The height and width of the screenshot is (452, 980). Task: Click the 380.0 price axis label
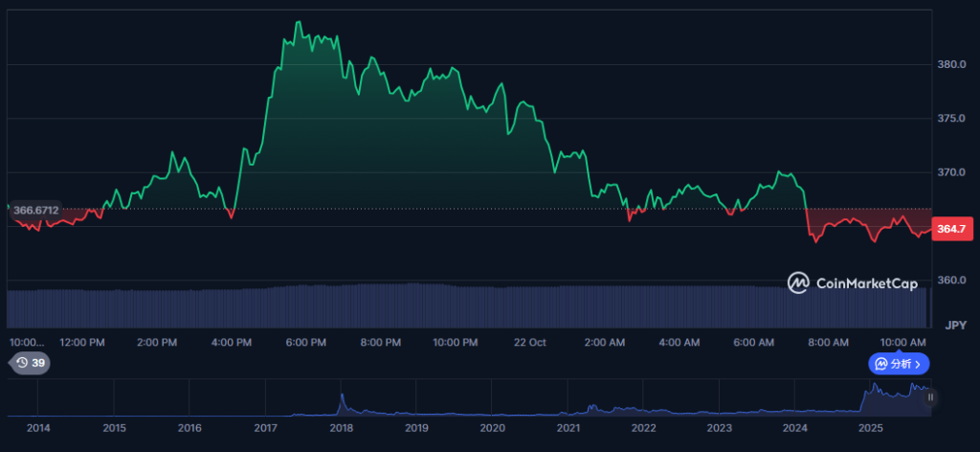pos(952,65)
